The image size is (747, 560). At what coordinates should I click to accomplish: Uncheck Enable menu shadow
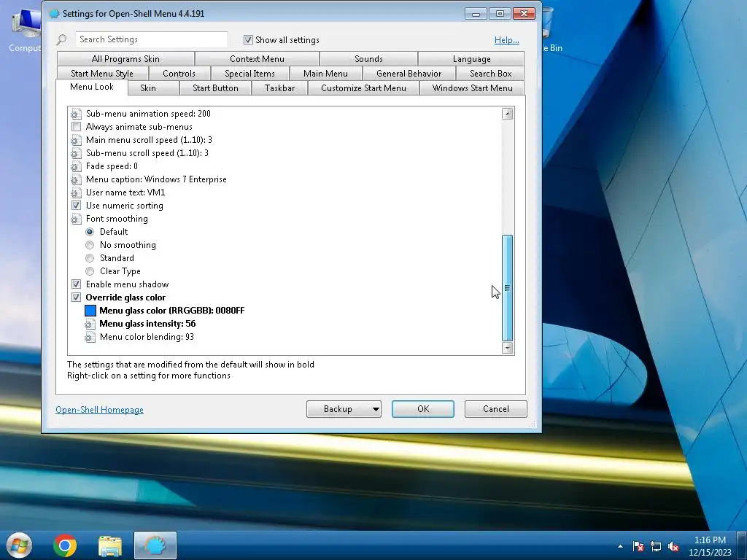[76, 284]
